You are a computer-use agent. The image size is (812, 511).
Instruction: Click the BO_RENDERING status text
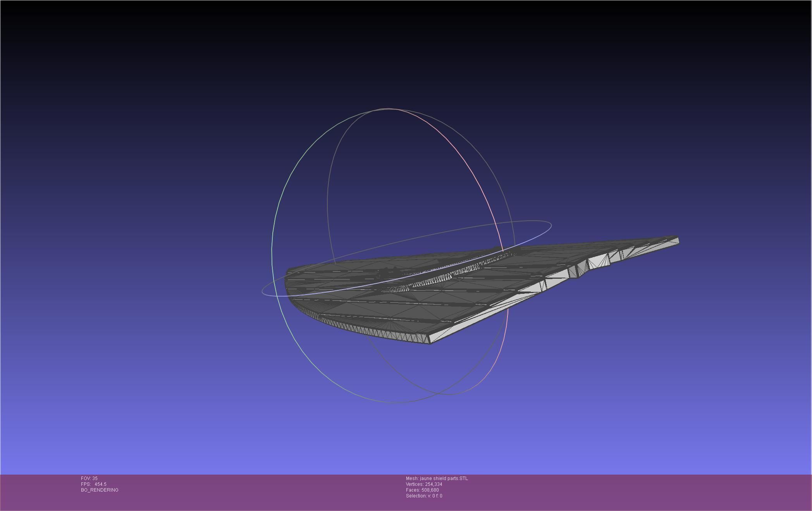point(100,490)
